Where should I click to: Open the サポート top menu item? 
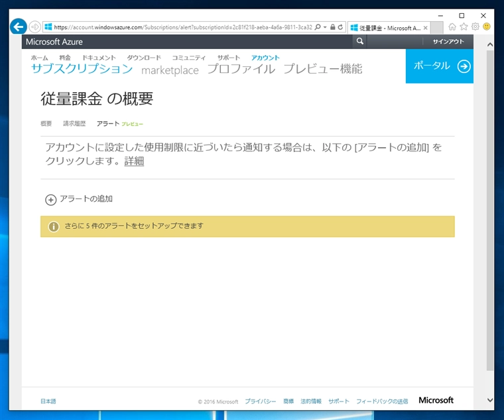coord(229,58)
